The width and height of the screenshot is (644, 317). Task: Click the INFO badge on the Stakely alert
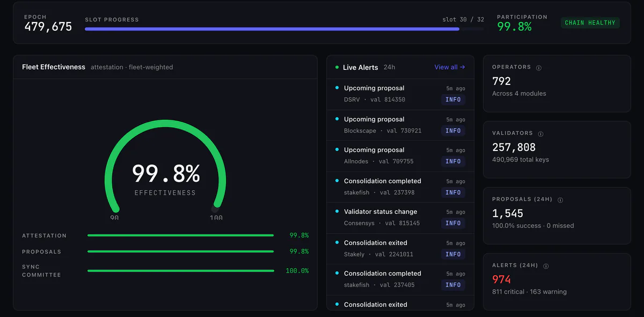tap(453, 254)
